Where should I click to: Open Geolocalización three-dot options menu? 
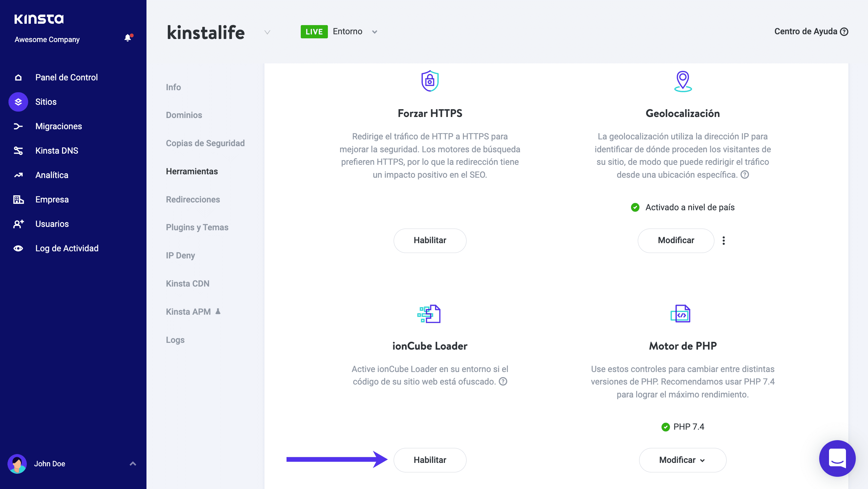click(724, 240)
